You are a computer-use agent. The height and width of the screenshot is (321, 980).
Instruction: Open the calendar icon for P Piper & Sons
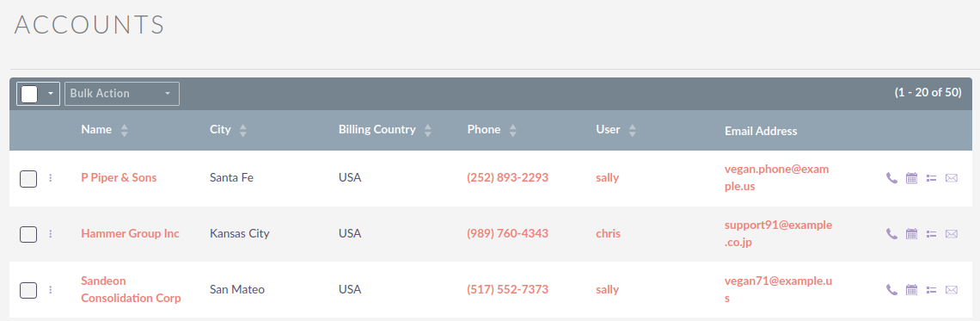912,177
